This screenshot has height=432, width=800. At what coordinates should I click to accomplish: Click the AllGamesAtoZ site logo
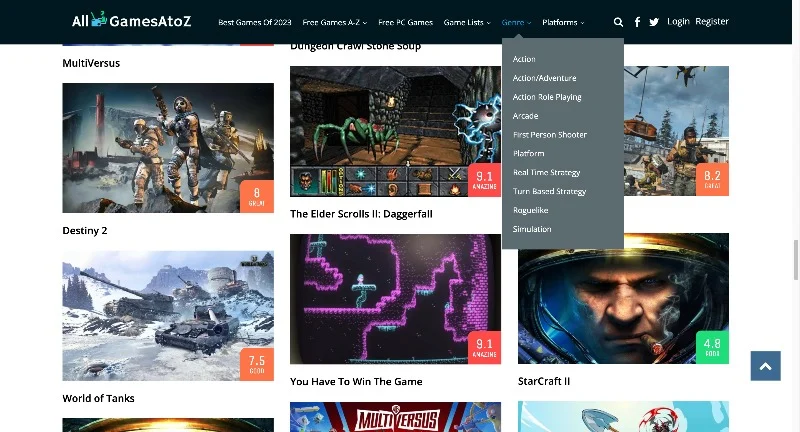pyautogui.click(x=132, y=20)
